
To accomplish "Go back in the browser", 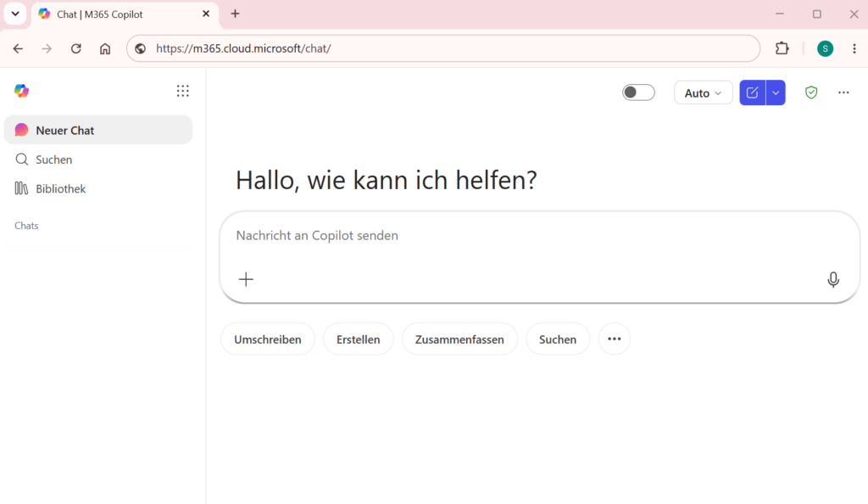I will (19, 48).
